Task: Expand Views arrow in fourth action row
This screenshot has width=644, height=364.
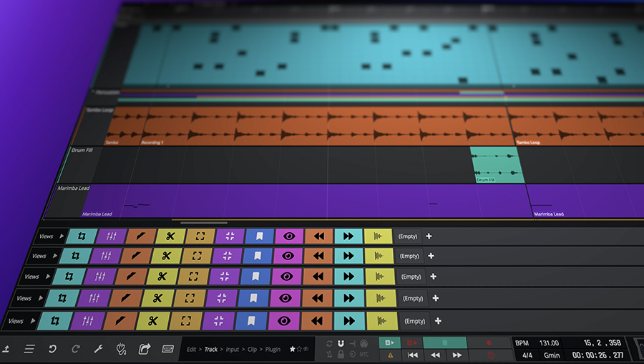Action: point(40,298)
